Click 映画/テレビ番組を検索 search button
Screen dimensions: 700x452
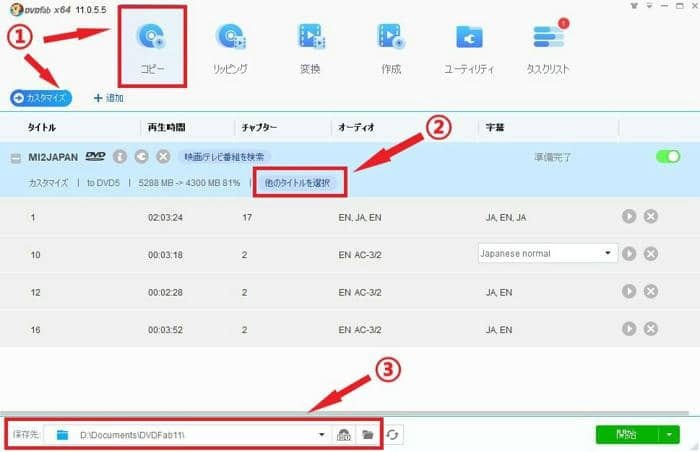click(224, 157)
